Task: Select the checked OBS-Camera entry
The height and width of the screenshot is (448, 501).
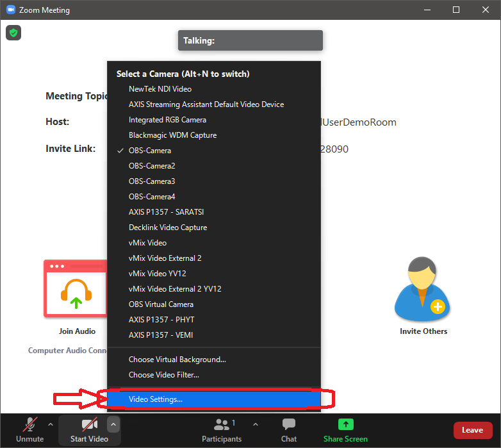Action: pos(214,151)
